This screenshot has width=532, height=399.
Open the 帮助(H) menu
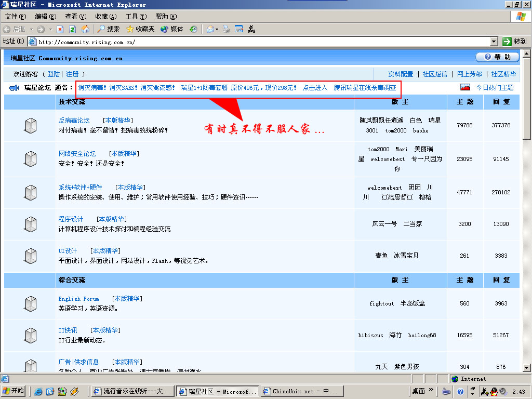pyautogui.click(x=166, y=17)
